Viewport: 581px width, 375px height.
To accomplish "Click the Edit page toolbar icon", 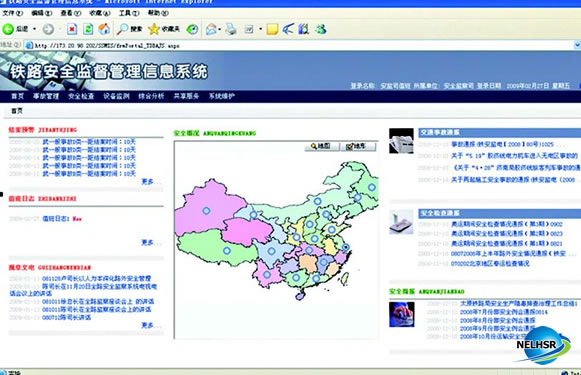I will coord(249,29).
